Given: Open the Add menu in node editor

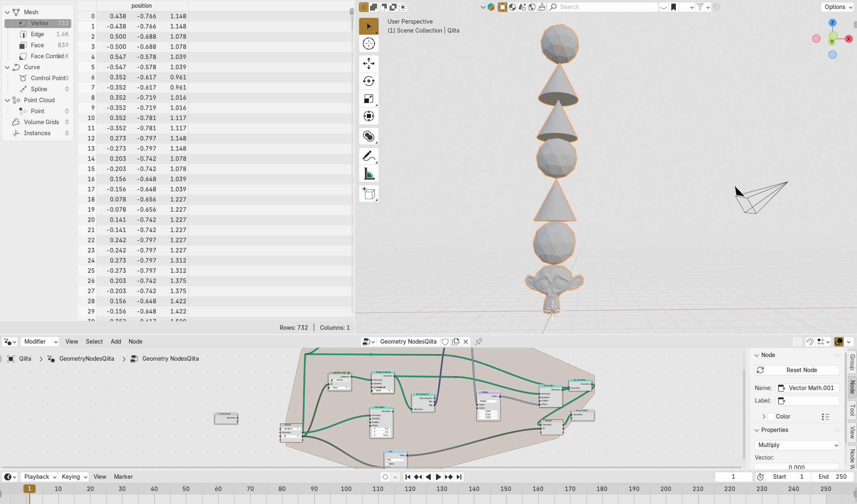Looking at the screenshot, I should 116,342.
